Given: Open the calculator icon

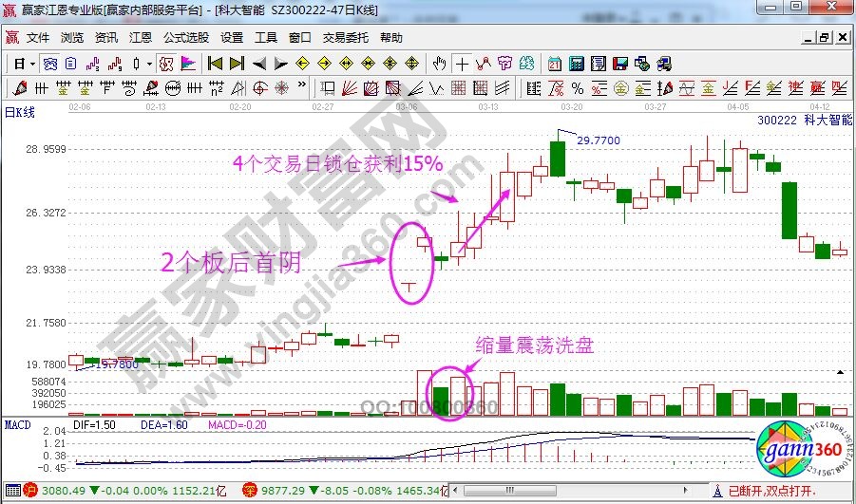Looking at the screenshot, I should pos(577,64).
